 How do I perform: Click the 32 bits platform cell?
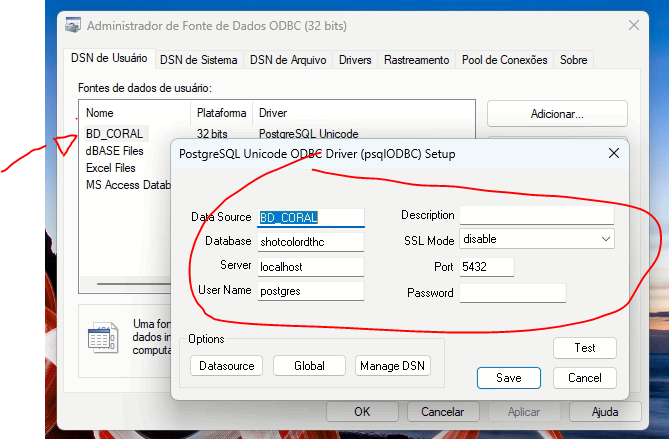pyautogui.click(x=212, y=134)
